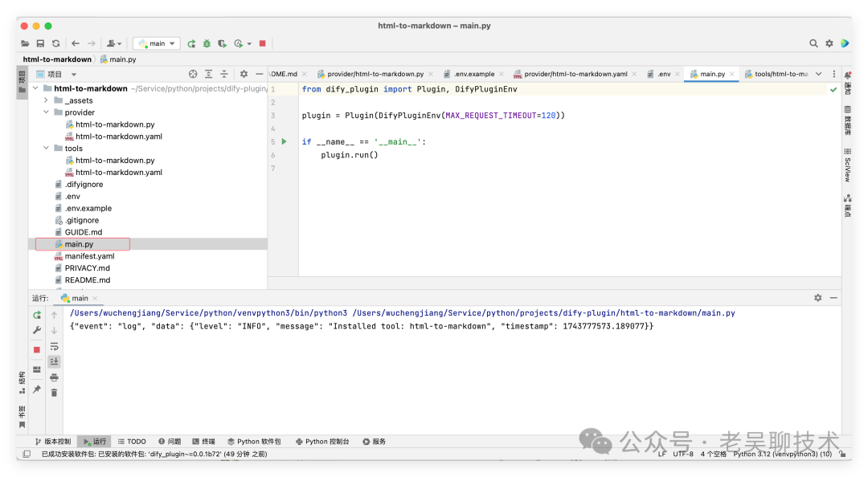Click the colorful JetBrains toolbox icon
The image size is (868, 477).
pos(845,43)
